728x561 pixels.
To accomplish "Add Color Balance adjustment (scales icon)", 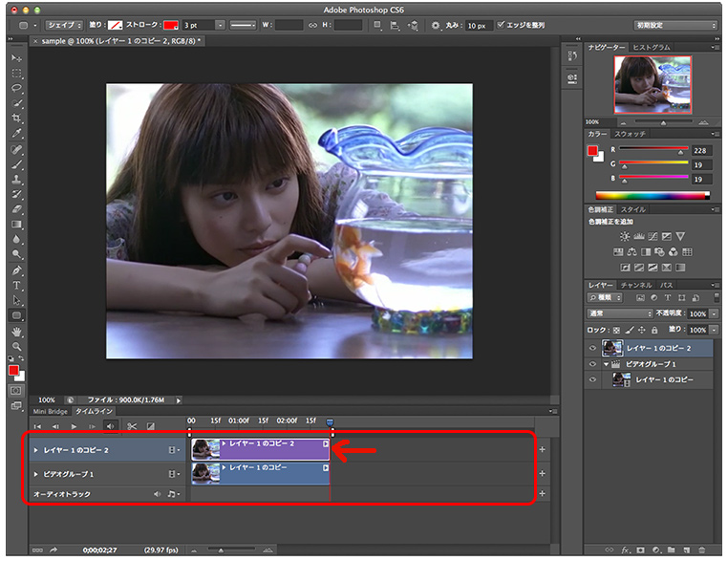I will tap(632, 251).
